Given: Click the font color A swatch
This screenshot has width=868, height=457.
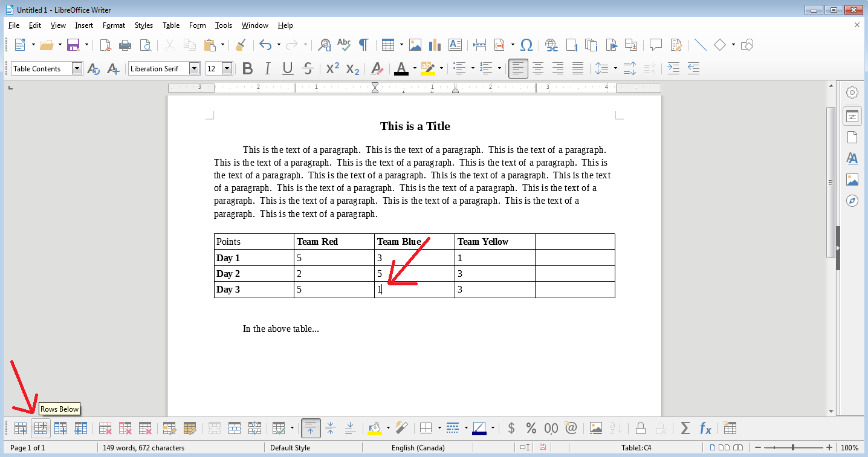Looking at the screenshot, I should click(401, 68).
